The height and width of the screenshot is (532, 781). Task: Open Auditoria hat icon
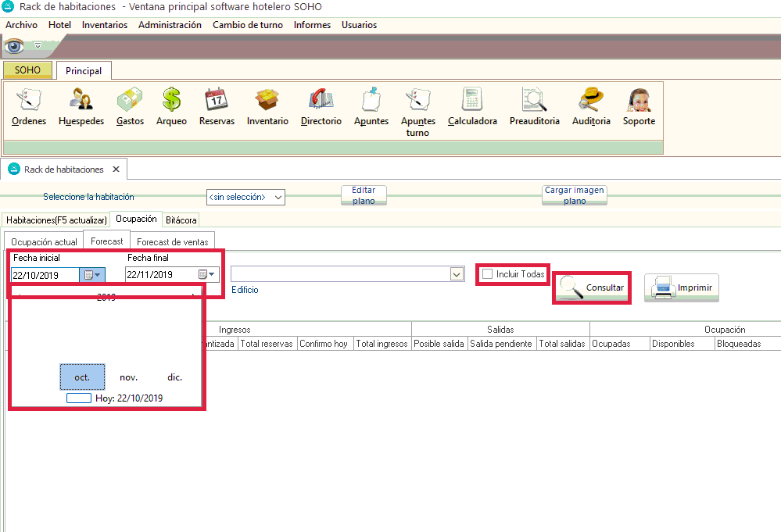tap(590, 101)
